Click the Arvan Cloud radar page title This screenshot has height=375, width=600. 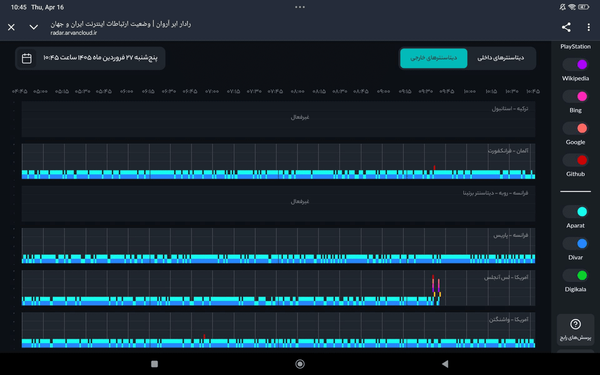121,24
